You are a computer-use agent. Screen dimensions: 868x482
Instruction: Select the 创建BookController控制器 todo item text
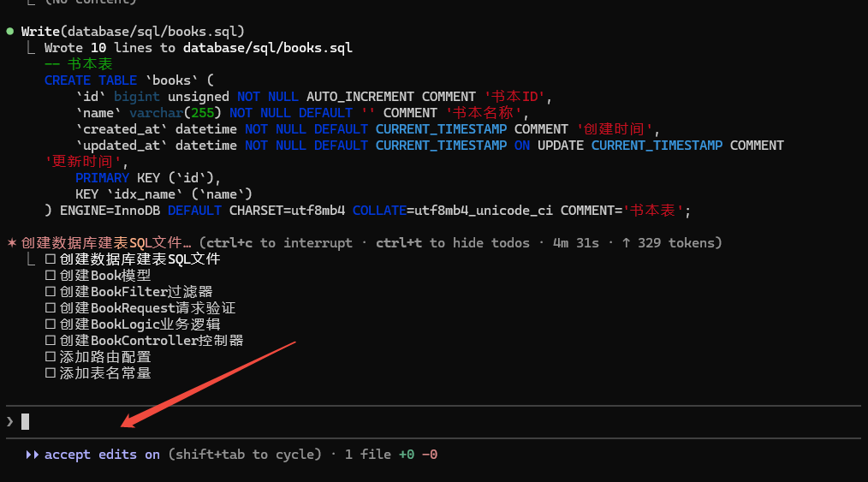point(152,341)
